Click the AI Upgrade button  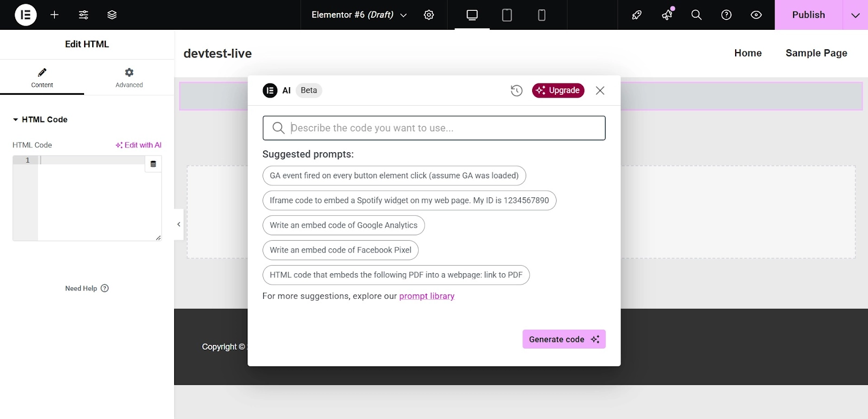tap(558, 91)
